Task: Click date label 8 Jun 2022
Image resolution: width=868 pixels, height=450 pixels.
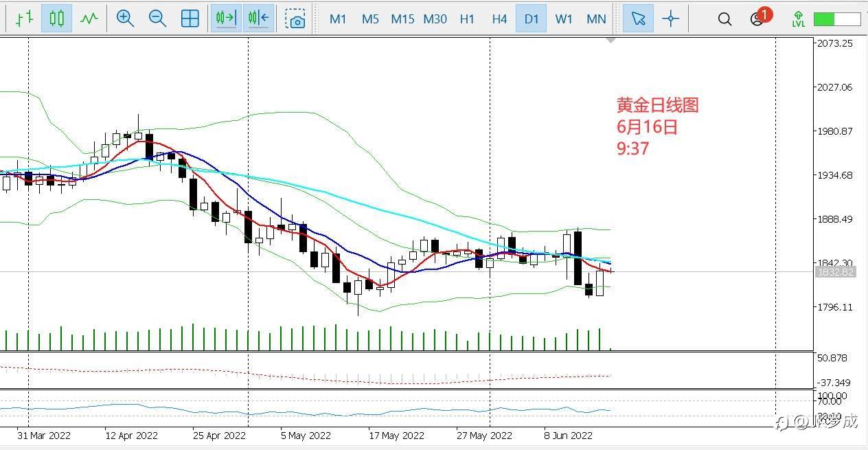Action: point(568,436)
